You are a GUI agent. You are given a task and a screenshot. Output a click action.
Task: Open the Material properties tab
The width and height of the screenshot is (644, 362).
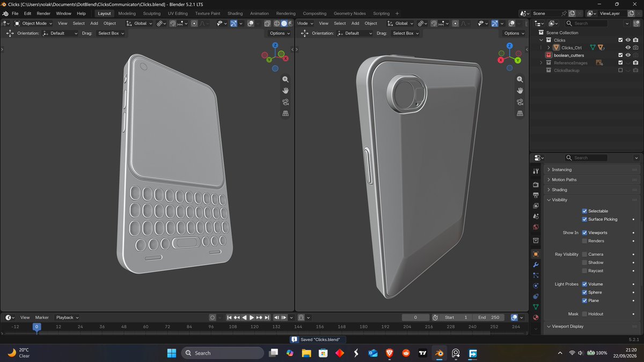[x=535, y=317]
